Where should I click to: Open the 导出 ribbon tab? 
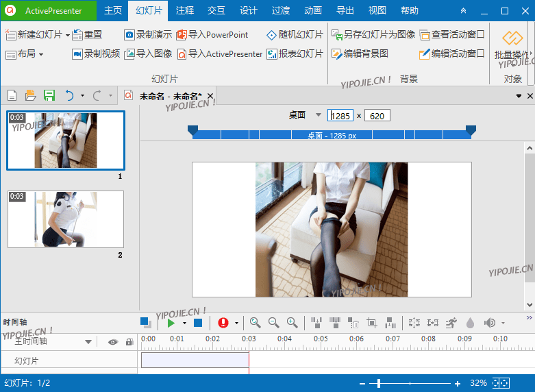coord(345,10)
